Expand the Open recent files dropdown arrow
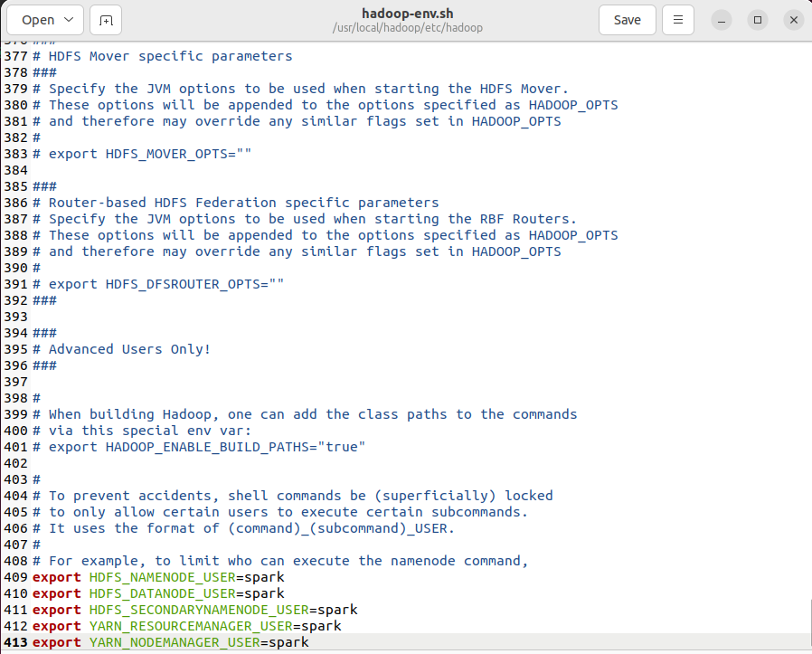 tap(69, 20)
